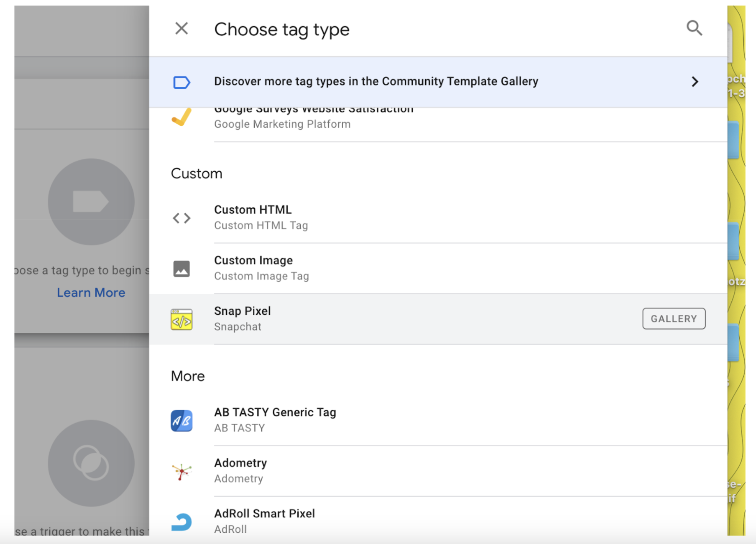Select 'Custom HTML Tag' subtitle text
Screen dimensions: 756x544
pyautogui.click(x=261, y=226)
